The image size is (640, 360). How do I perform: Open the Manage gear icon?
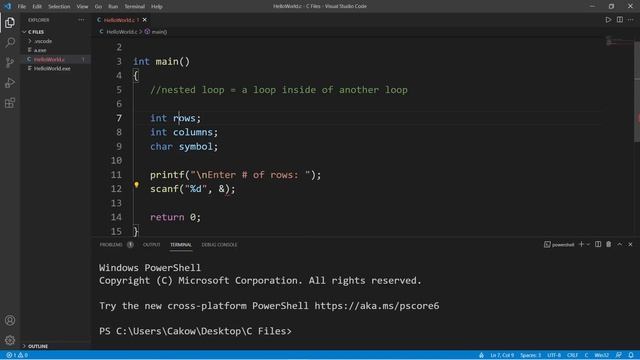point(10,340)
